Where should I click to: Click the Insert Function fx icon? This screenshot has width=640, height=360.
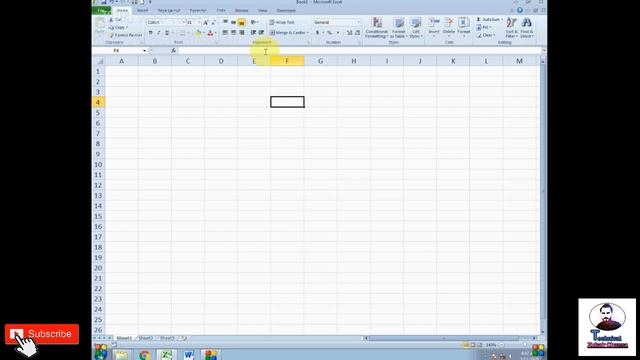(x=173, y=51)
